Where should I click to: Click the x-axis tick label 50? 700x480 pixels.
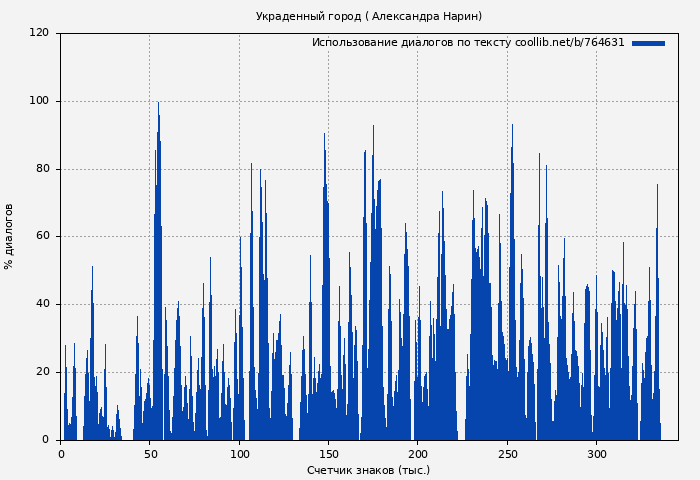(x=150, y=454)
